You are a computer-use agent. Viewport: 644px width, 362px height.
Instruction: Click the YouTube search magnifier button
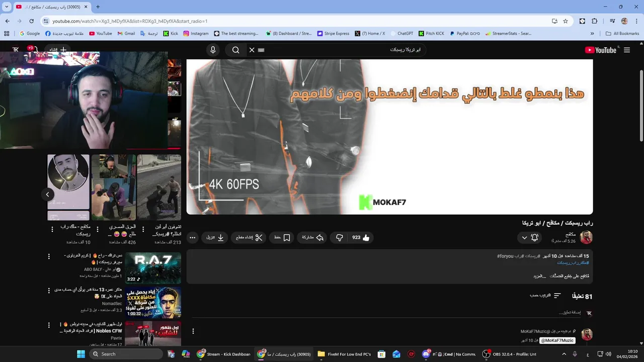(235, 50)
